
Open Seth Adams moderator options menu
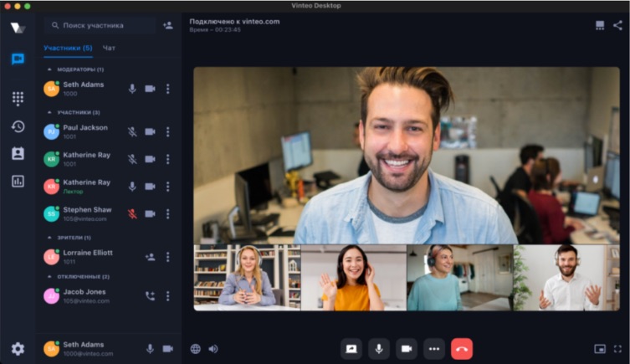click(x=168, y=89)
